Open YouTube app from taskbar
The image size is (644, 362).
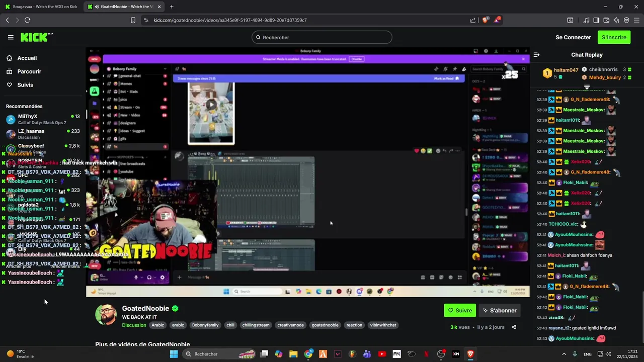tap(382, 354)
